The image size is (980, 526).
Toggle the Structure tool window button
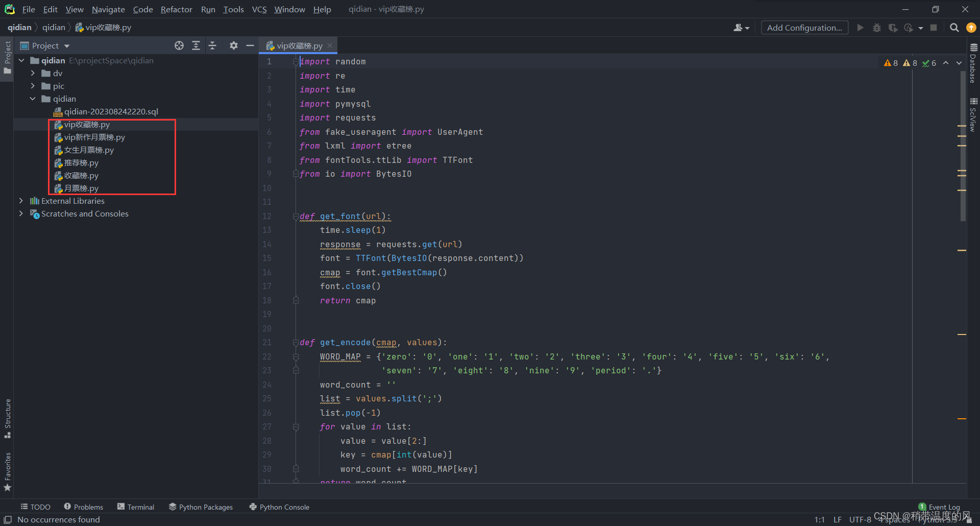pyautogui.click(x=7, y=418)
